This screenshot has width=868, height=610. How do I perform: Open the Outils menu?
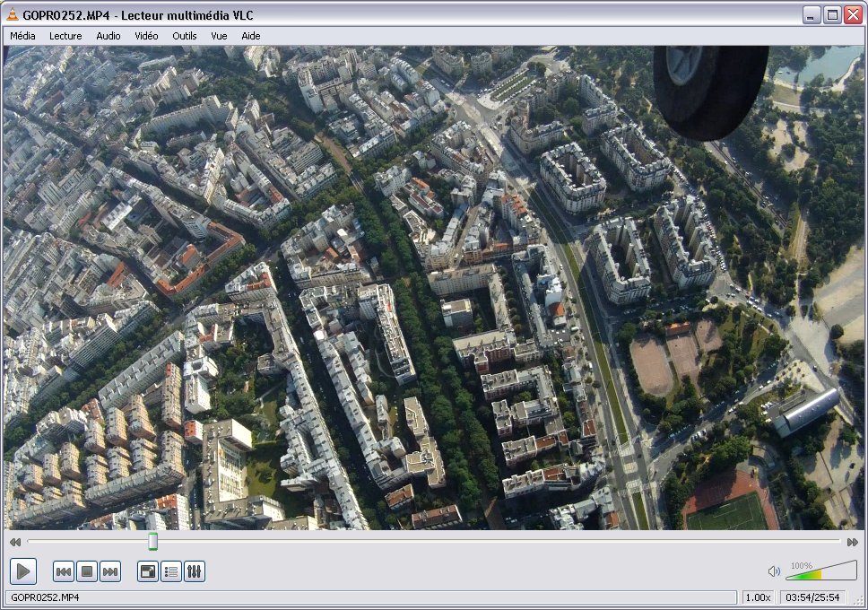pos(185,36)
